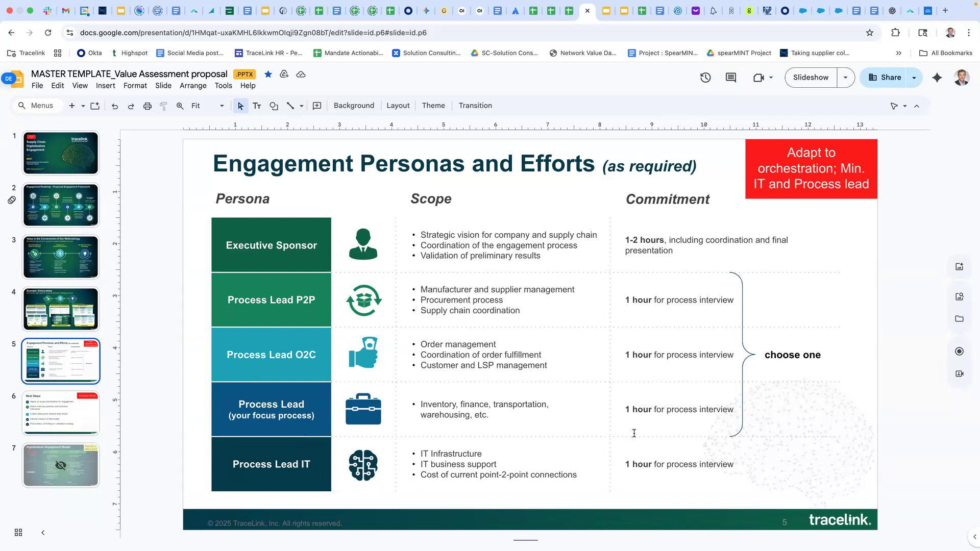Image resolution: width=980 pixels, height=551 pixels.
Task: Click the undo arrow icon
Action: pos(115,106)
